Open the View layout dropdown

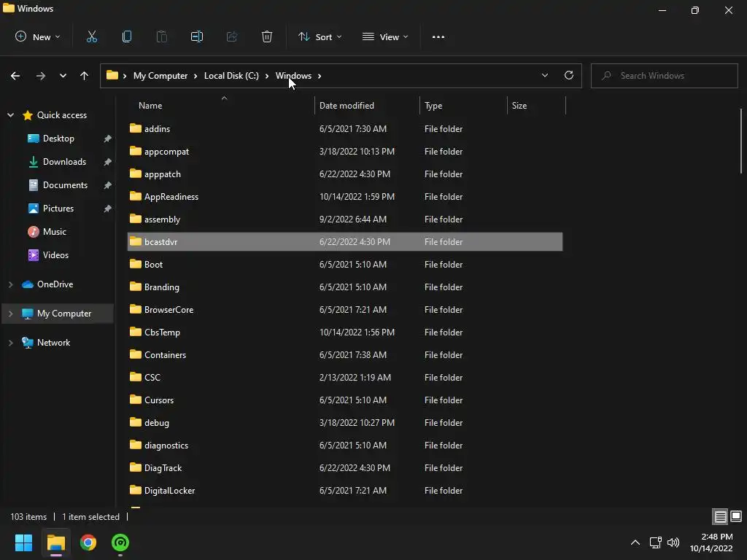(385, 36)
